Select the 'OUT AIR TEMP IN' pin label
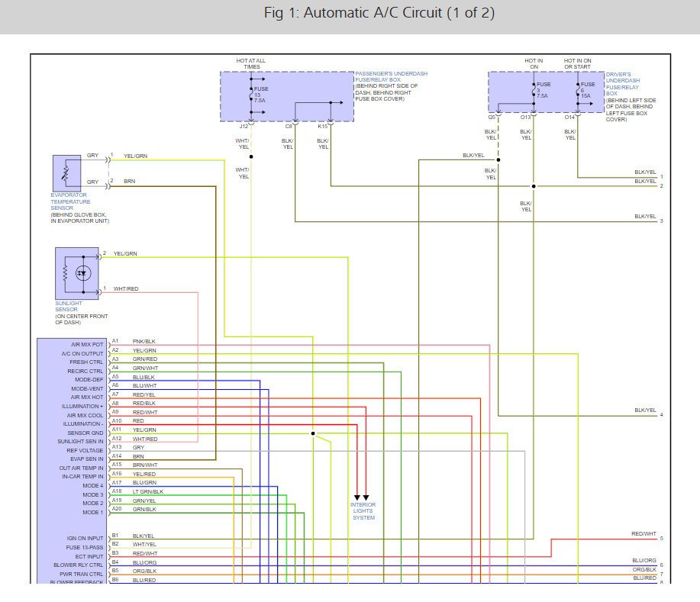The height and width of the screenshot is (602, 700). (x=81, y=468)
